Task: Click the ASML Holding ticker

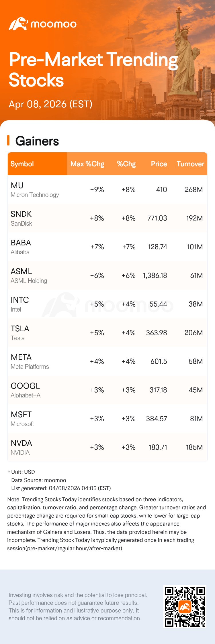Action: [x=21, y=271]
